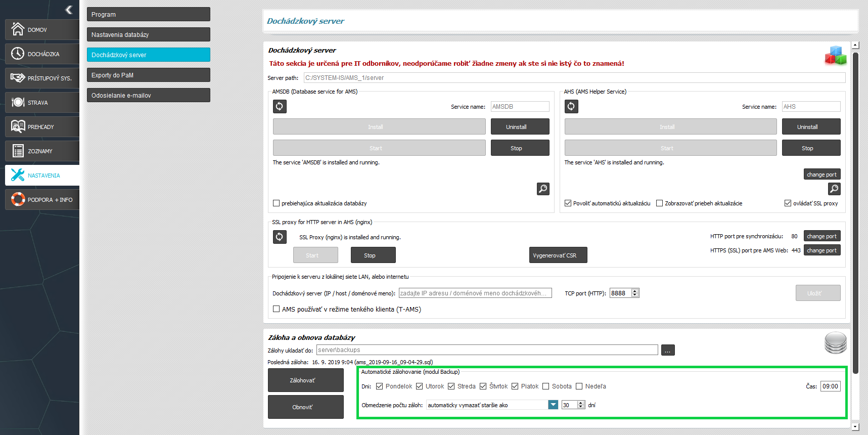The image size is (868, 435).
Task: Click the AHS service name field
Action: 811,106
